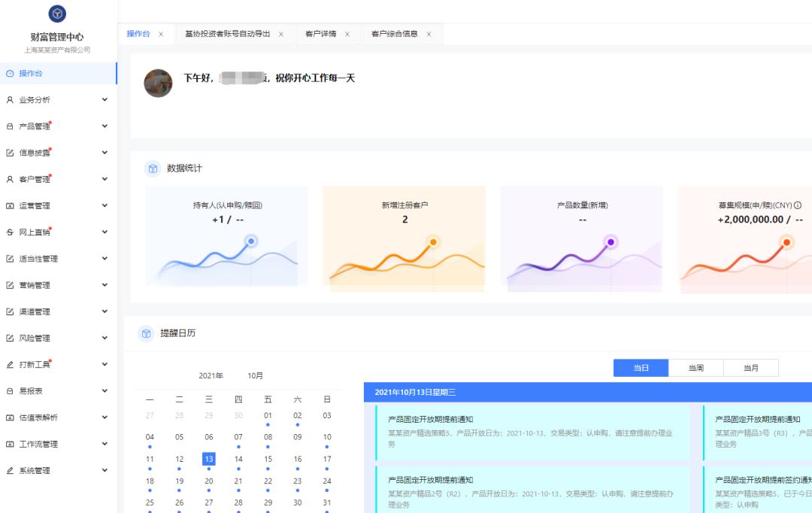Click the 数据统计 cube icon

[x=153, y=168]
